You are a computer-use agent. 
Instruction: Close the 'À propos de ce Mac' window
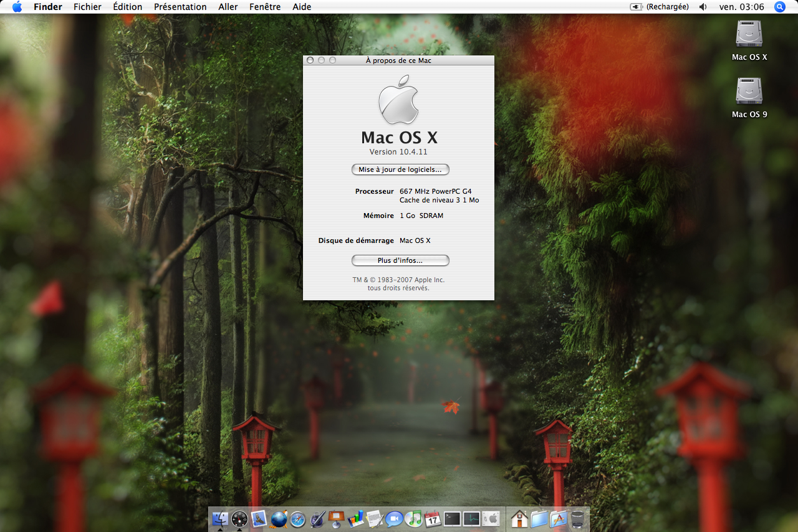pyautogui.click(x=310, y=60)
